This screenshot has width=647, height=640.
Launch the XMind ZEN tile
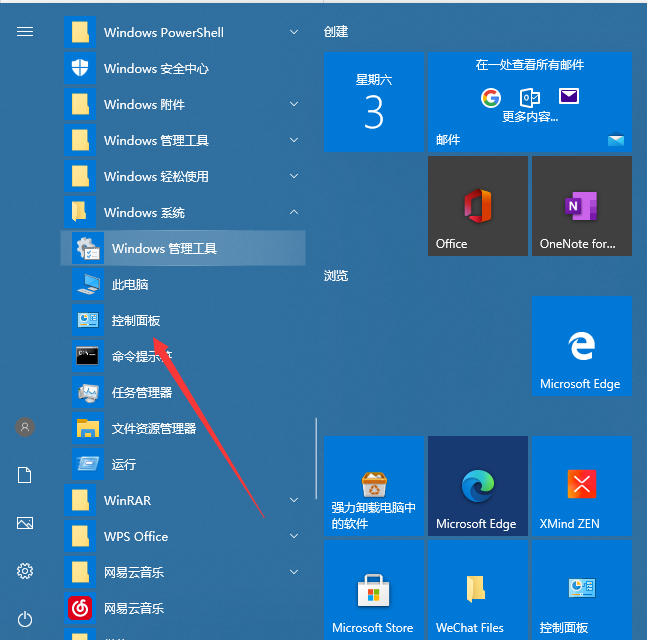(x=581, y=485)
